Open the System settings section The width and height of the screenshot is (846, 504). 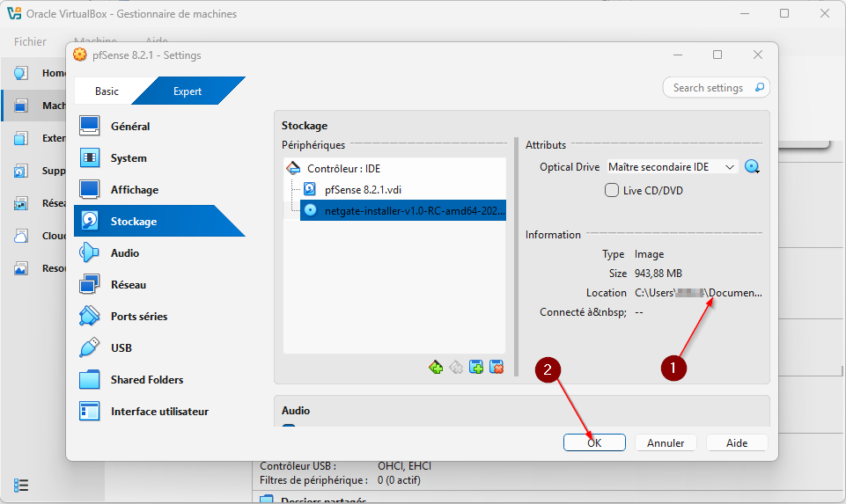[x=128, y=158]
